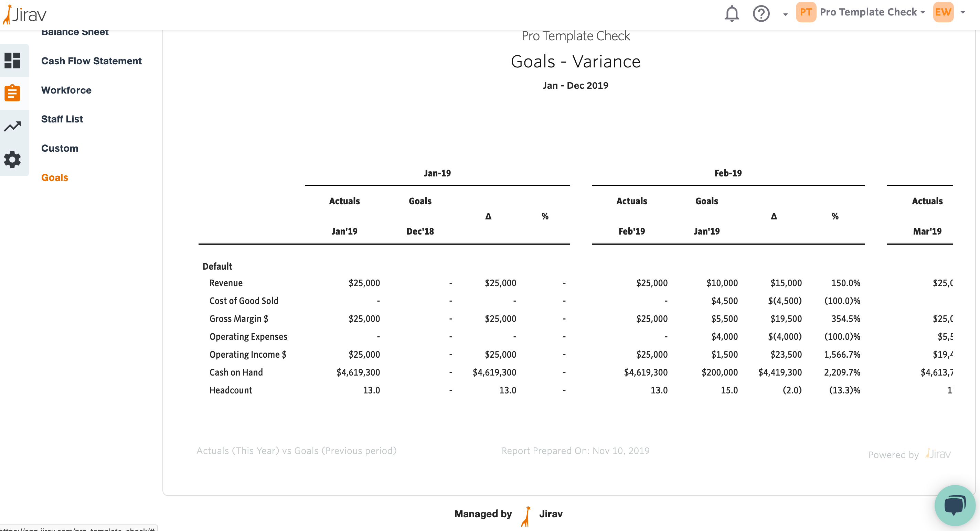Click the Jirav link in footer
The image size is (980, 531).
(x=551, y=513)
